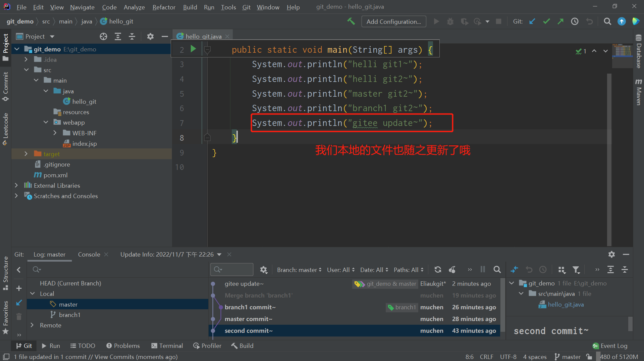Click the IDE update arrow icon
This screenshot has height=361, width=644.
(x=622, y=21)
